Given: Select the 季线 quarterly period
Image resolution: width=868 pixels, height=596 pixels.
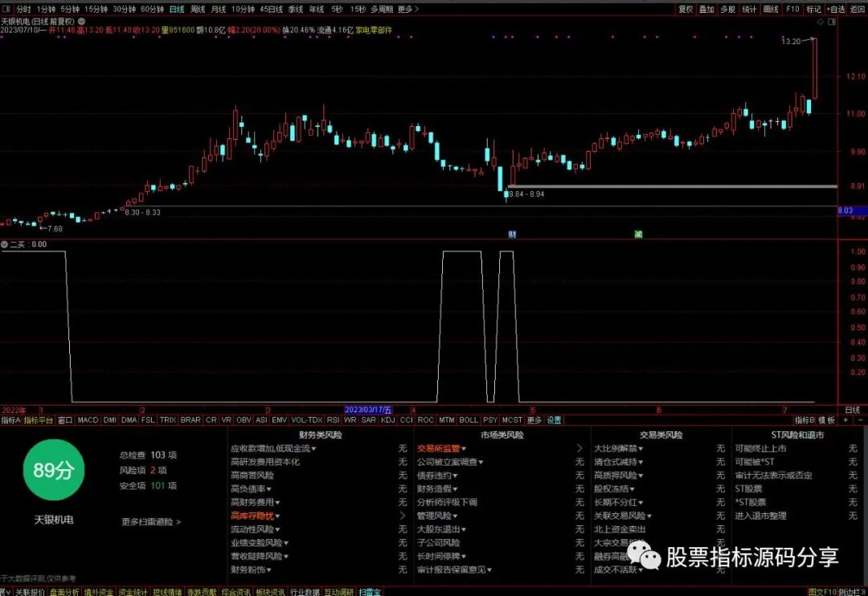Looking at the screenshot, I should [x=296, y=9].
